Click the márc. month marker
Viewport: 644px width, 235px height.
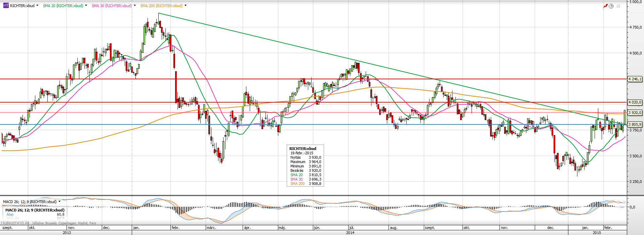click(211, 228)
